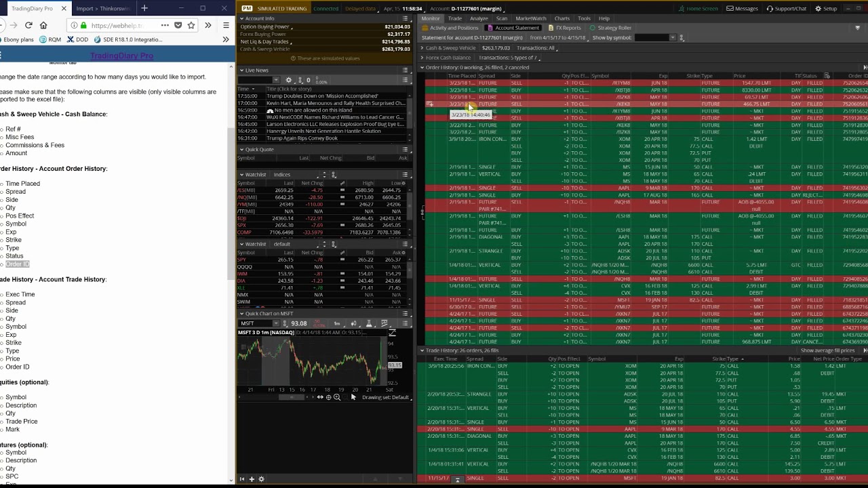Switch to the Charts tab
The width and height of the screenshot is (868, 488).
(x=562, y=18)
